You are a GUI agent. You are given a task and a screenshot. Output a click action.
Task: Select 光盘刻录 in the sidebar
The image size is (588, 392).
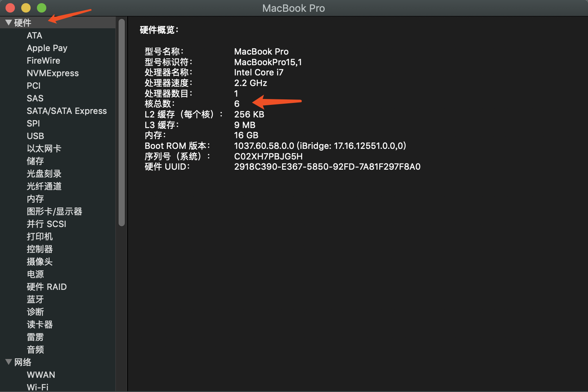coord(44,174)
